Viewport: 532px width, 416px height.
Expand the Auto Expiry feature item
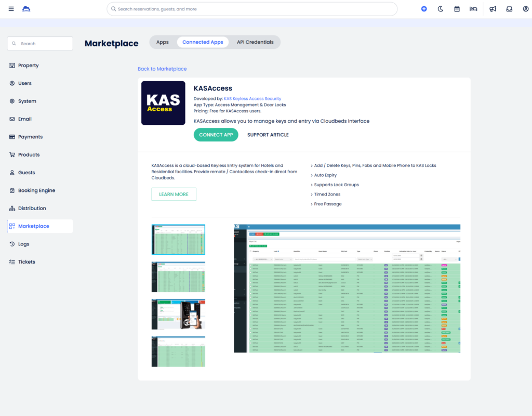pos(324,175)
